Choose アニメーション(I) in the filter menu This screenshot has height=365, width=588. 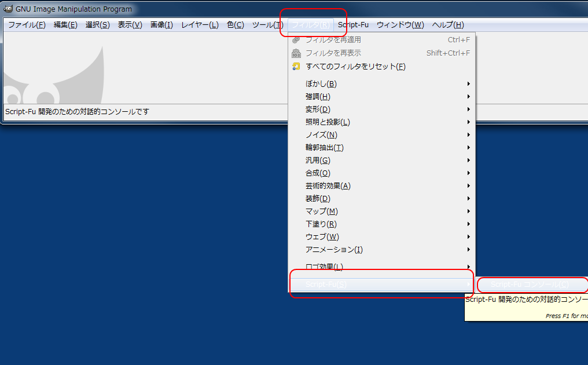click(382, 250)
